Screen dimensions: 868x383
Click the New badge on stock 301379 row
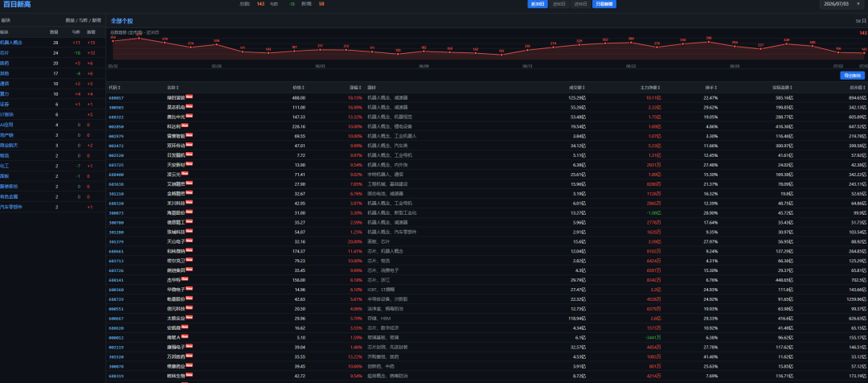click(189, 241)
